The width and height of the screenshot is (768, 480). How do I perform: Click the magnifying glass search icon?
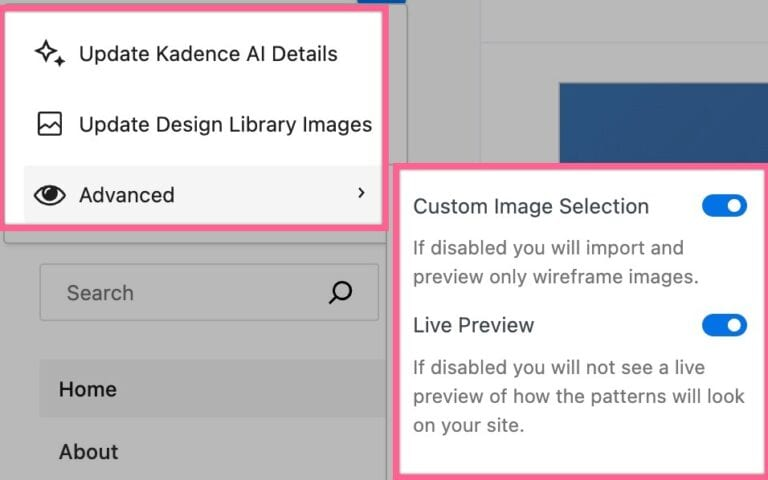click(x=340, y=292)
